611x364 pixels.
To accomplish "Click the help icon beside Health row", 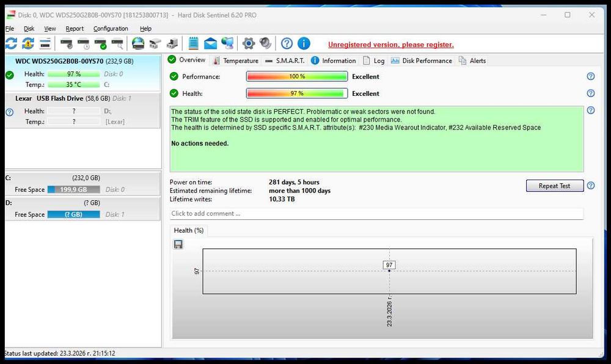I will (x=591, y=93).
